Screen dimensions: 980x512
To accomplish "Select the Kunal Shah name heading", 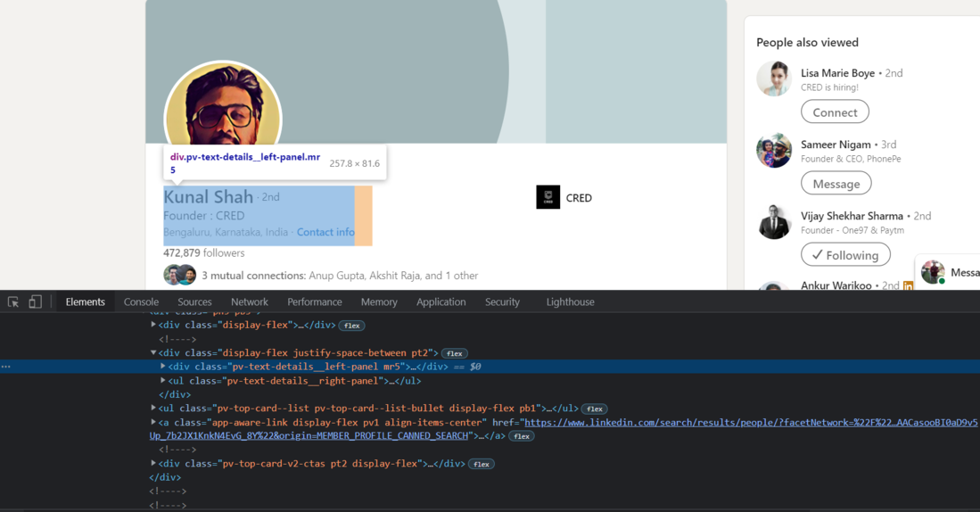I will pos(208,197).
